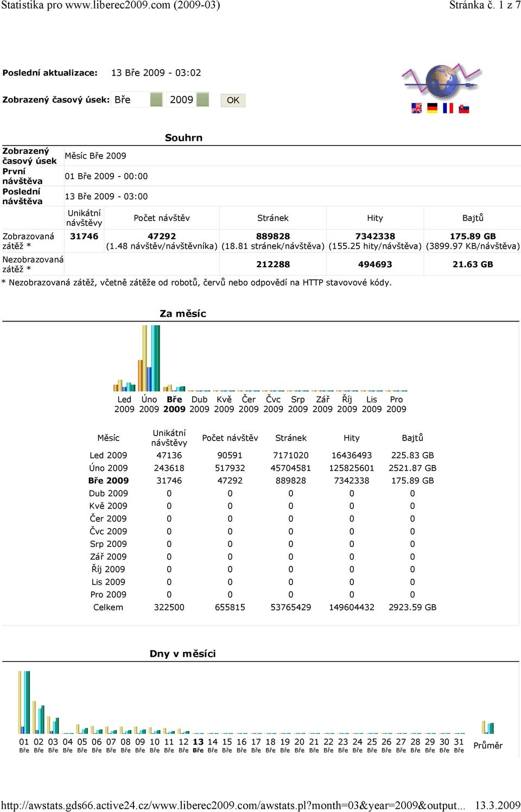Click the Statistika pro www.liberec2009.com header title

pos(111,5)
